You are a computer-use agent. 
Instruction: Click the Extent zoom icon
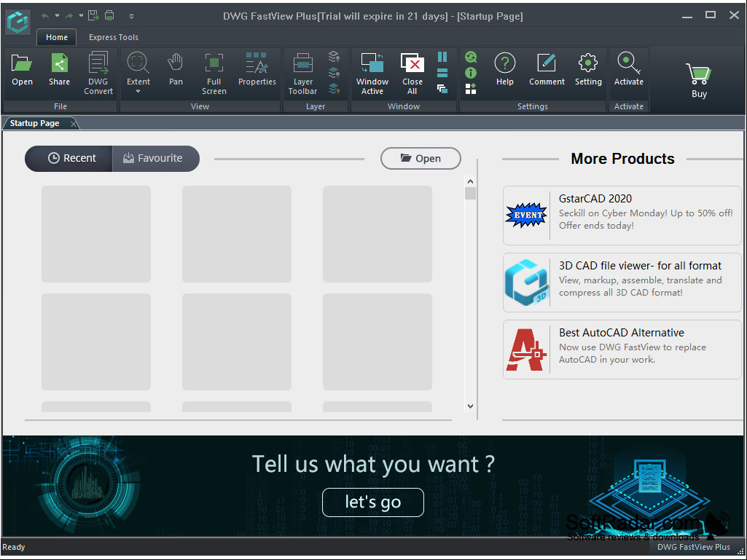pyautogui.click(x=138, y=63)
